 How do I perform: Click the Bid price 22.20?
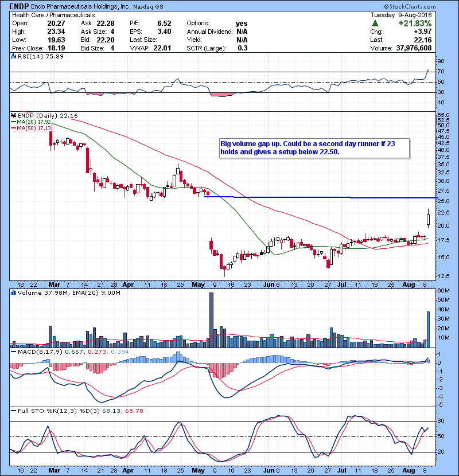[x=106, y=40]
